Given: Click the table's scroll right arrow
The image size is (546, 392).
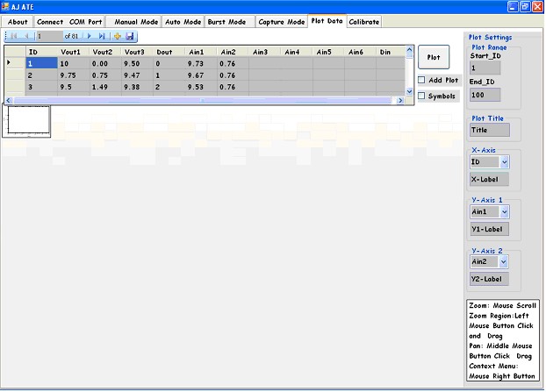Looking at the screenshot, I should click(x=400, y=100).
